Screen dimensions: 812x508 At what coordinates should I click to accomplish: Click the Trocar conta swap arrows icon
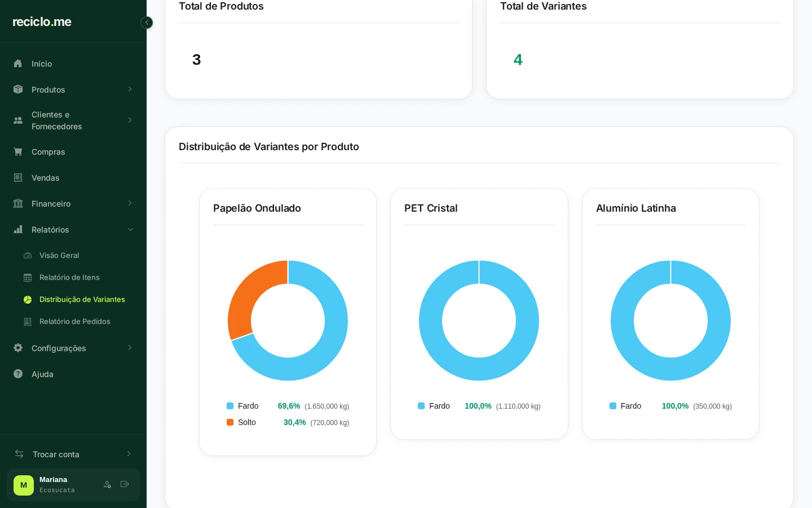(x=19, y=454)
